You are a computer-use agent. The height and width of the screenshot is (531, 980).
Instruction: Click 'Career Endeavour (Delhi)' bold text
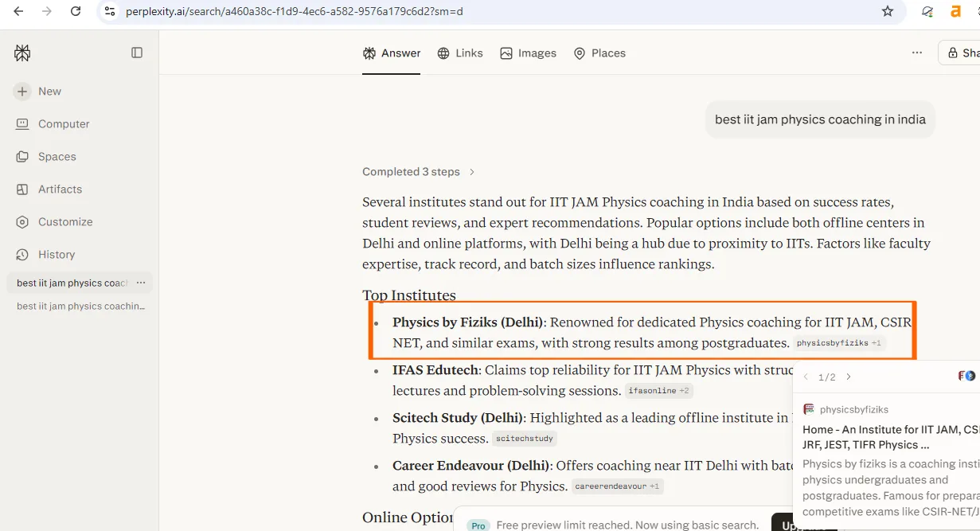[x=470, y=466]
